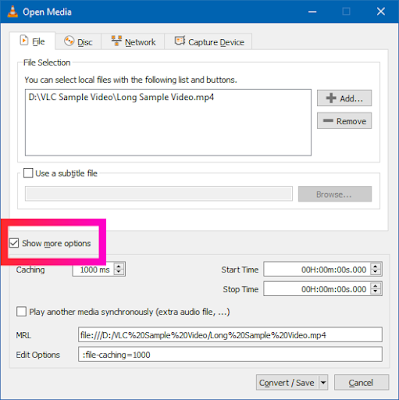Select Long Sample Video.mp4 in the file list
This screenshot has height=400, width=399.
pos(121,97)
